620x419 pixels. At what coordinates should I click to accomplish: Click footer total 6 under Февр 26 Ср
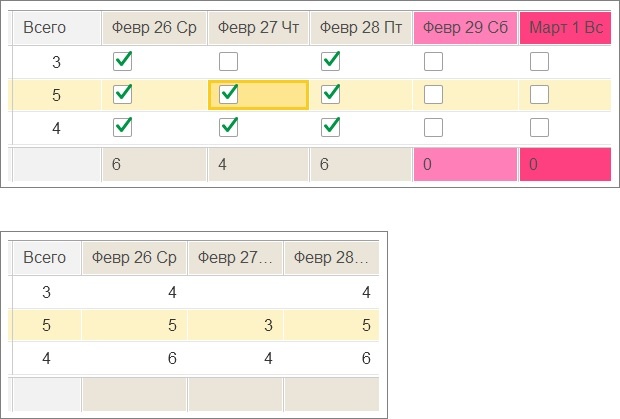[154, 164]
